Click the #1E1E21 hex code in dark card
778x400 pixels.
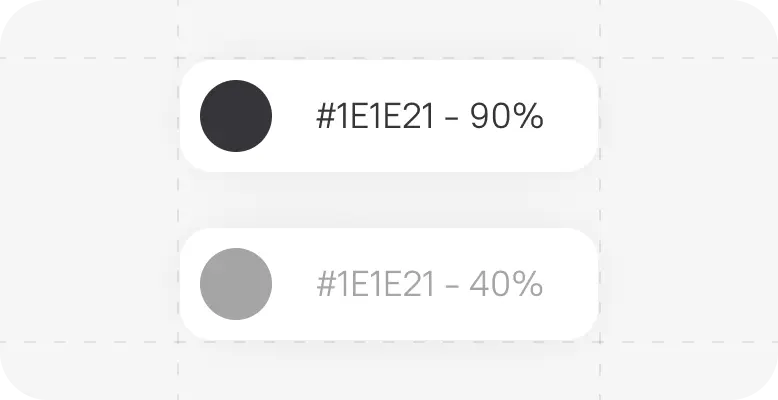click(x=375, y=117)
